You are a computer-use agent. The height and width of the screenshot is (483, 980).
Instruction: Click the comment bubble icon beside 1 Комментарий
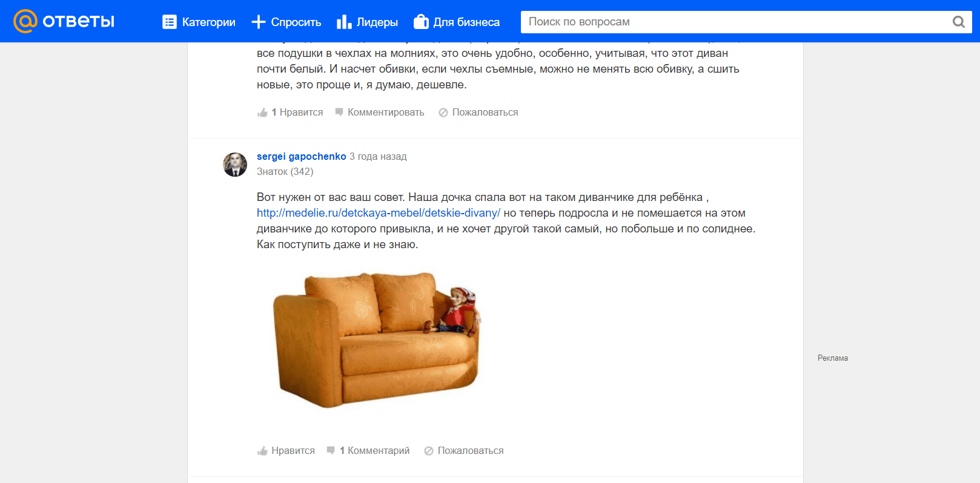pyautogui.click(x=331, y=450)
